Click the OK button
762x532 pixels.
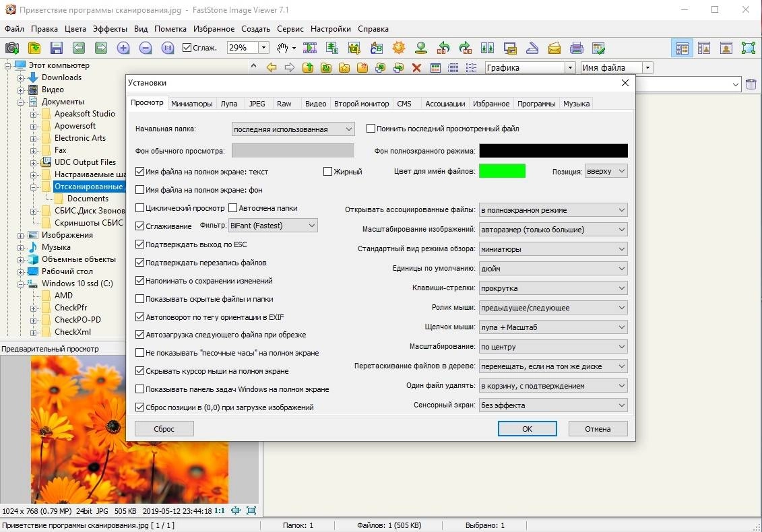(x=528, y=429)
